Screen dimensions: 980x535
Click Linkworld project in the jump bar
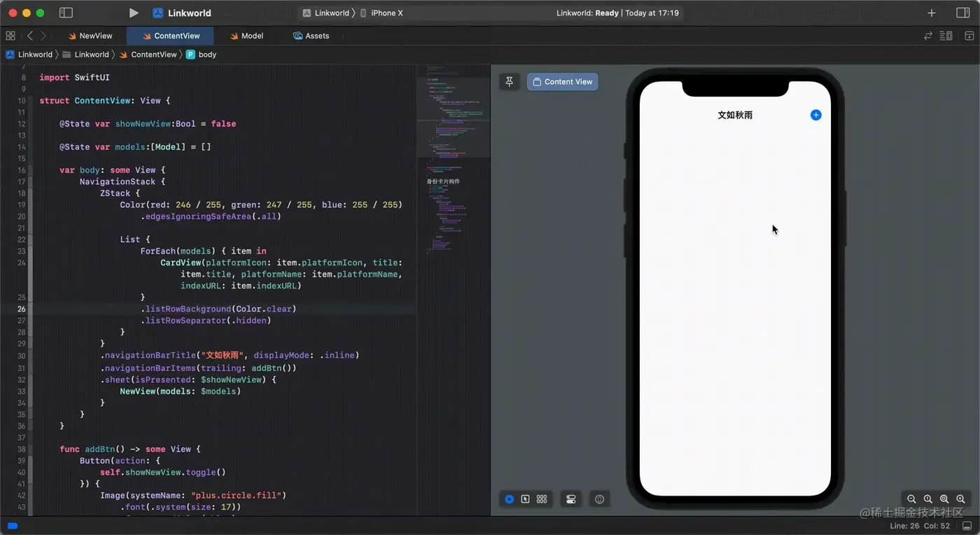tap(29, 54)
